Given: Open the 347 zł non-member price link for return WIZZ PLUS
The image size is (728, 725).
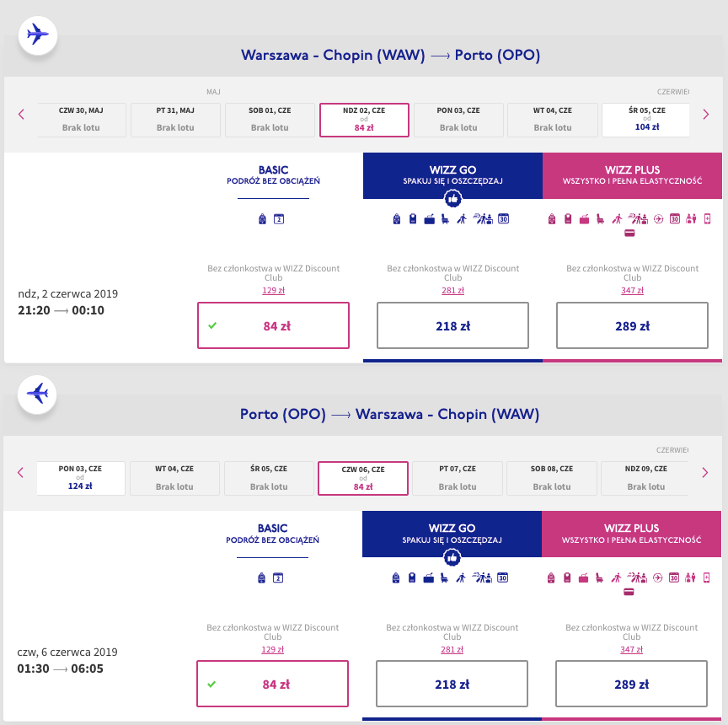Looking at the screenshot, I should 631,649.
